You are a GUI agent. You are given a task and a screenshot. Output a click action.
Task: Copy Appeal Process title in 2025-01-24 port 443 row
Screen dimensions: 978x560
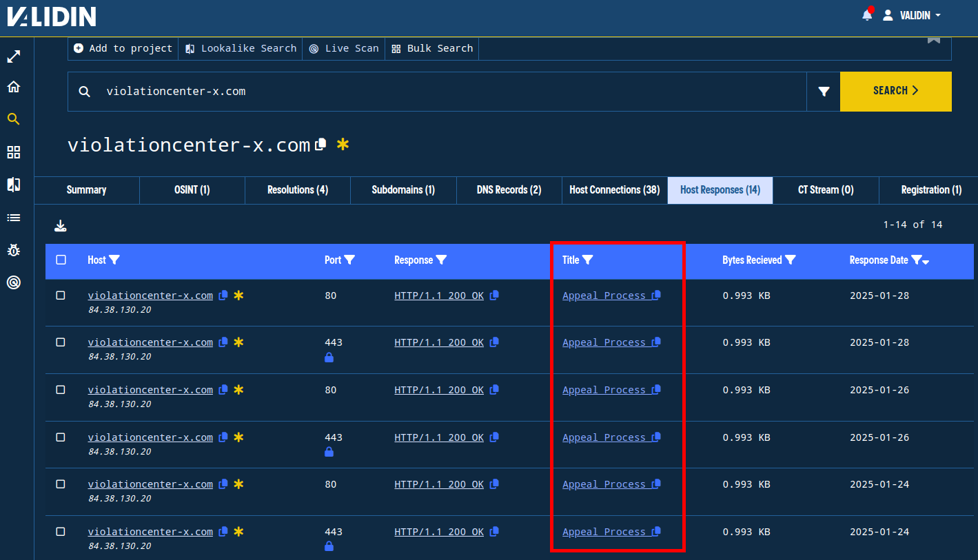[656, 531]
